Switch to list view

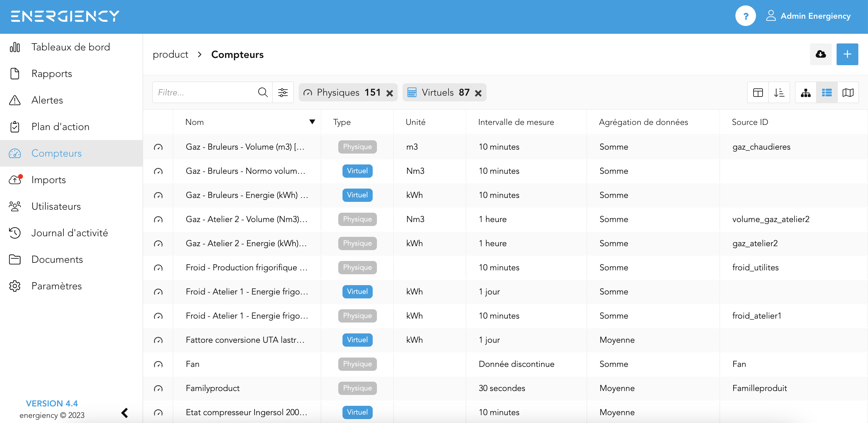tap(827, 92)
